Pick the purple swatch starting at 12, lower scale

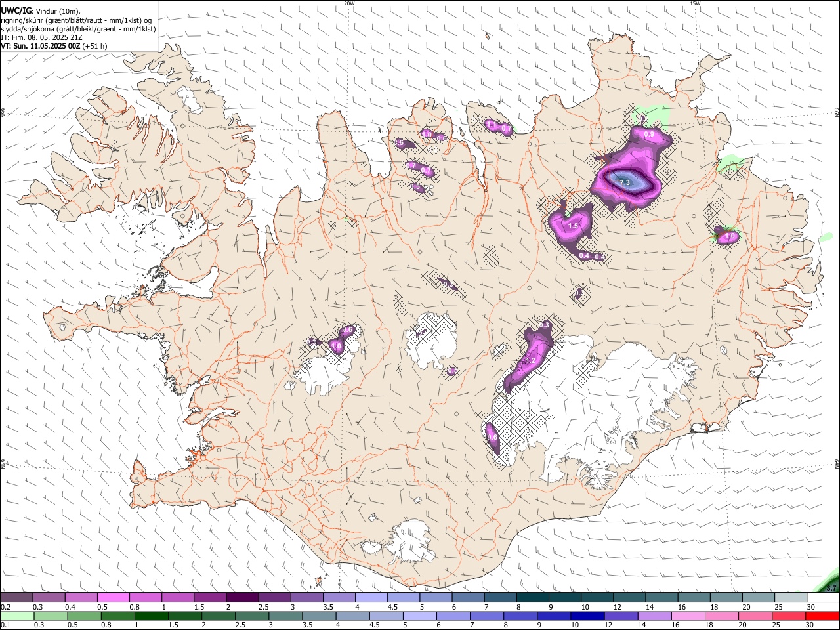(620, 616)
